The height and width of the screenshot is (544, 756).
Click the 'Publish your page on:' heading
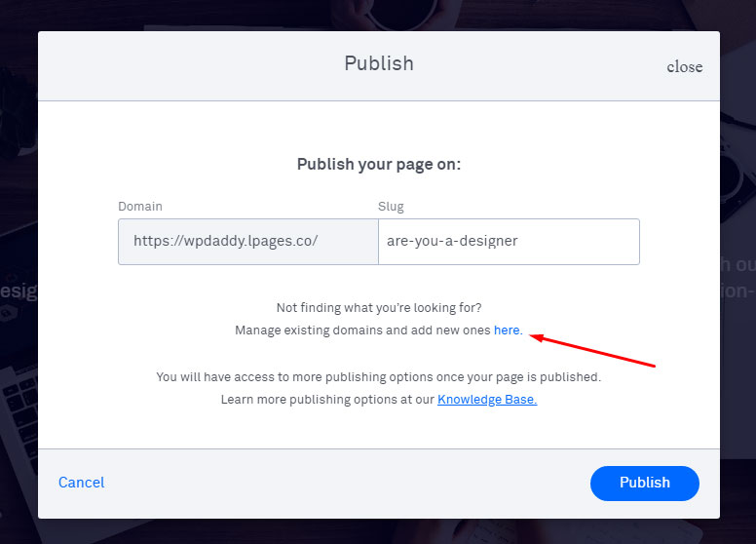point(379,165)
